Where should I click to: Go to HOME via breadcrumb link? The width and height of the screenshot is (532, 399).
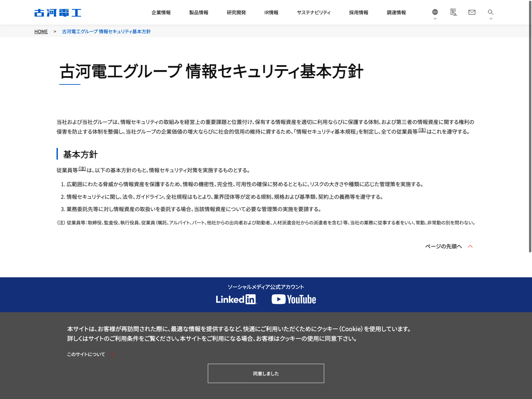tap(41, 32)
